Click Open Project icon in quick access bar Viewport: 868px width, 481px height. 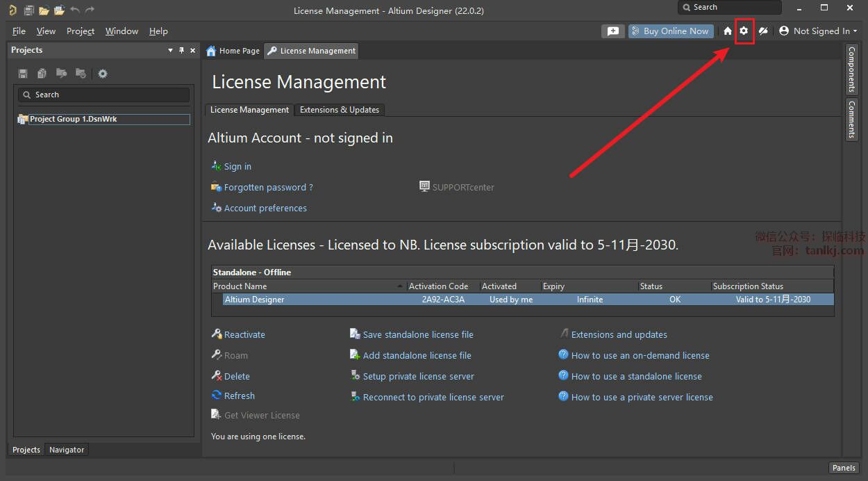[59, 10]
